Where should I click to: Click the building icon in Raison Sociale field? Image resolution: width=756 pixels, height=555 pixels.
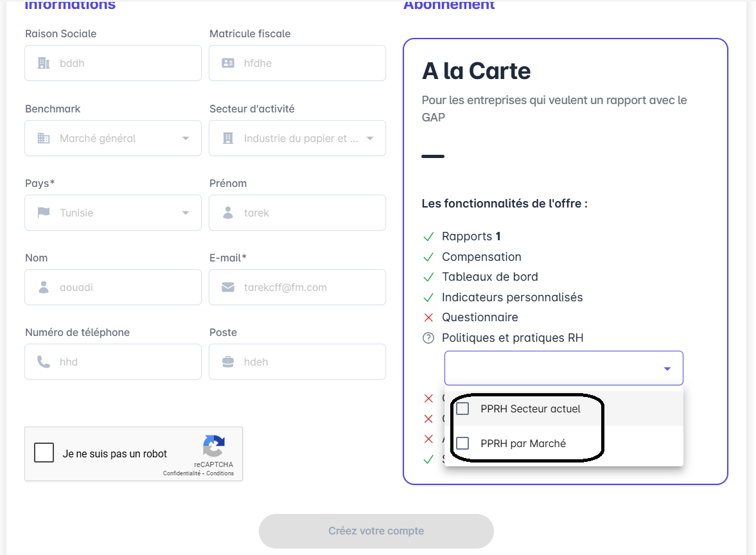point(44,63)
